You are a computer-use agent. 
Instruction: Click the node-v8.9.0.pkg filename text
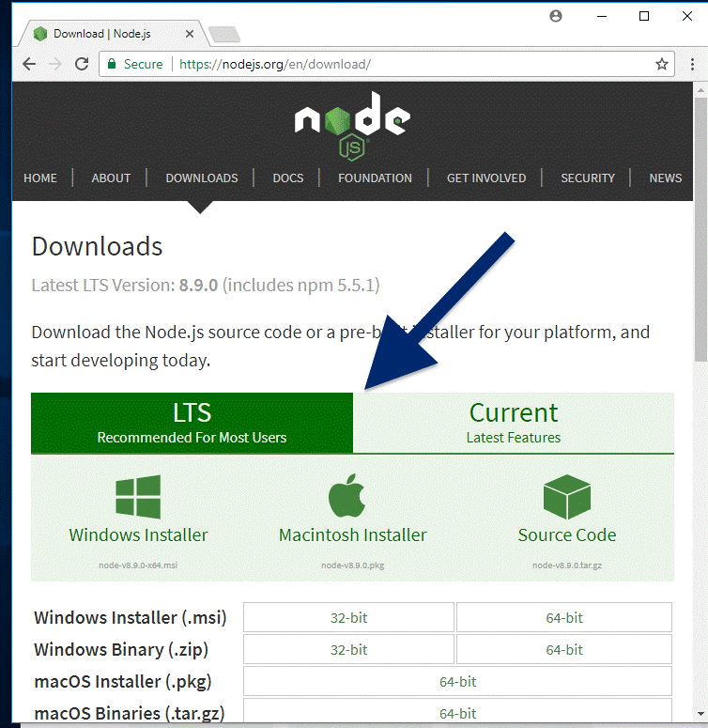353,565
